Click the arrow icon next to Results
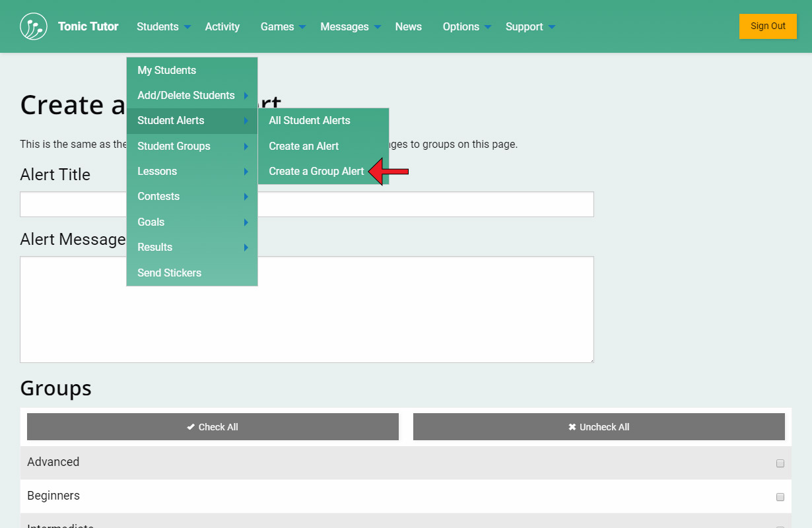The height and width of the screenshot is (528, 812). pyautogui.click(x=246, y=247)
